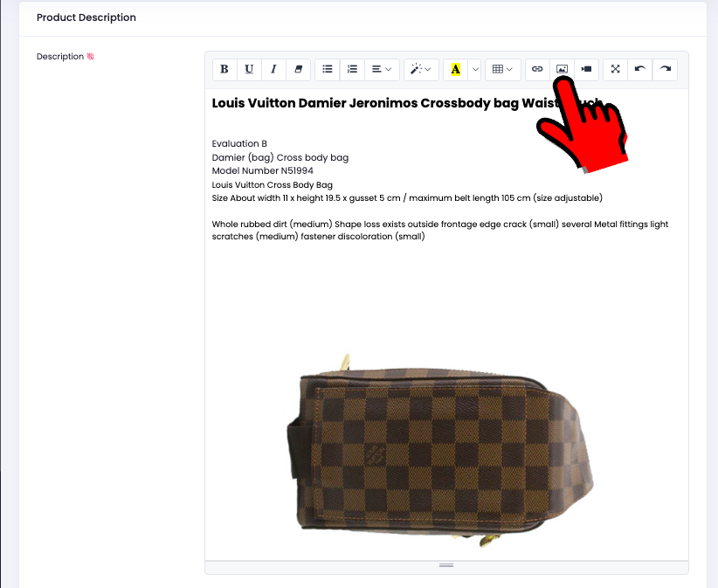
Task: Click the size dimensions line
Action: (x=407, y=197)
